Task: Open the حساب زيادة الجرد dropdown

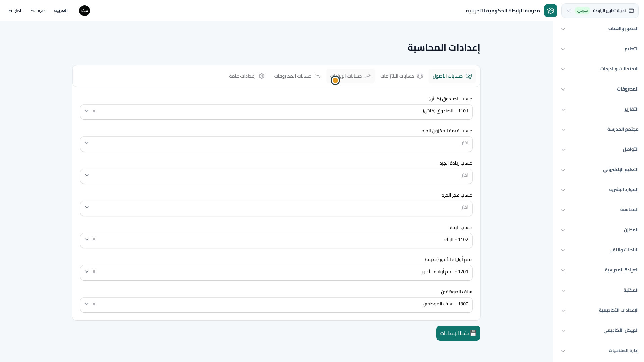Action: (276, 176)
